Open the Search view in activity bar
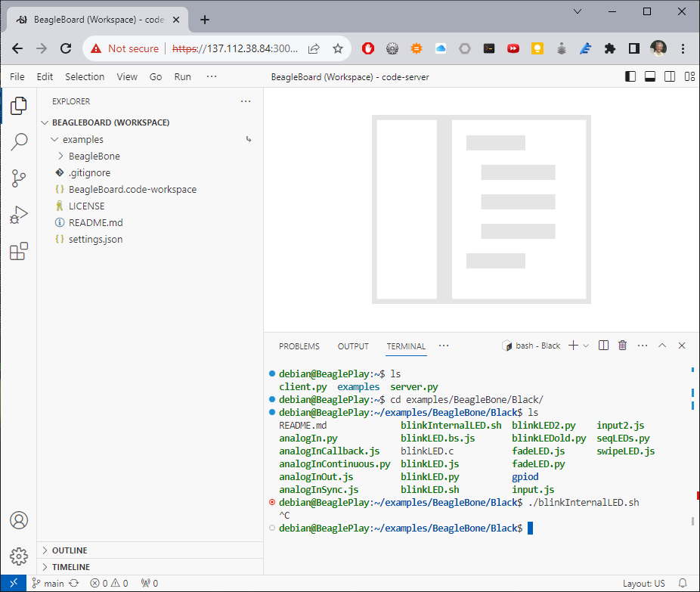Screen dimensions: 700x592 (x=19, y=142)
